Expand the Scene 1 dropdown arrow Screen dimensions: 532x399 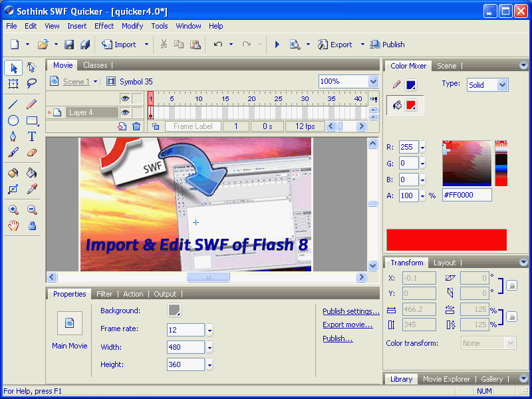click(95, 82)
